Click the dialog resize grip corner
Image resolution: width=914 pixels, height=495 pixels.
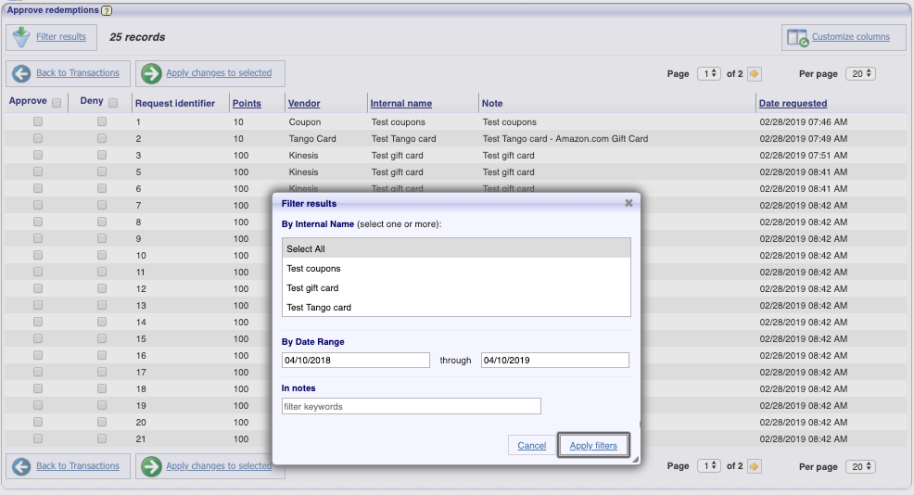pos(635,459)
